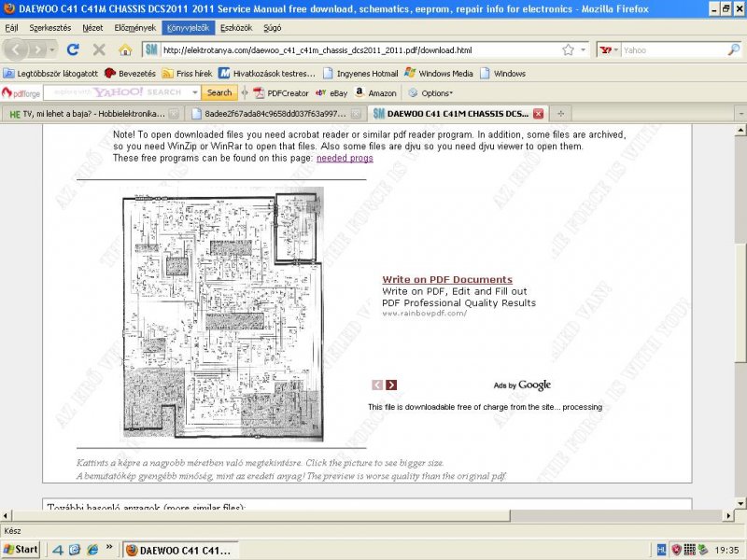Show next ad with right arrow
This screenshot has height=560, width=747.
[391, 385]
